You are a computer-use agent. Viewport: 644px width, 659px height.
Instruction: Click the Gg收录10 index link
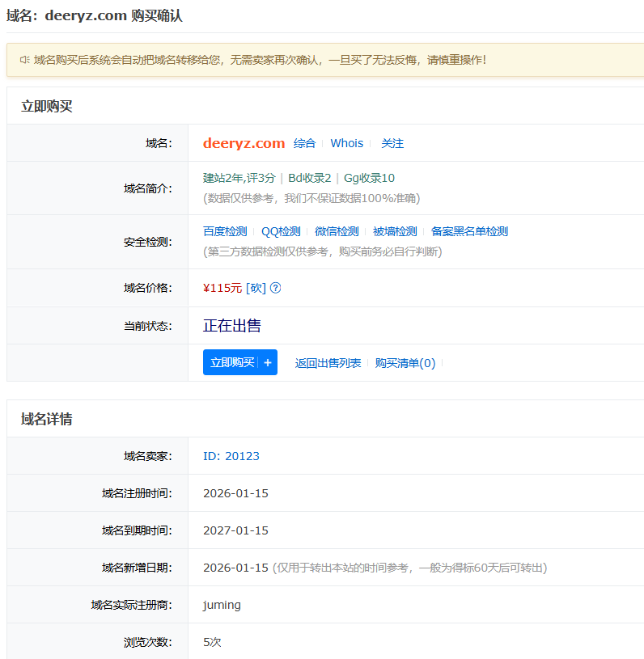click(x=369, y=178)
